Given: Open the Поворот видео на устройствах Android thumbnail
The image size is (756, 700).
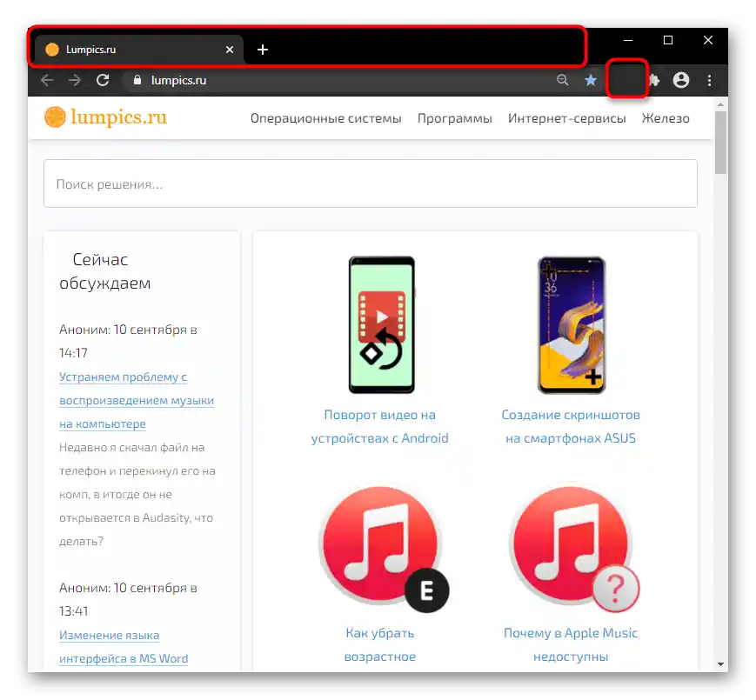Looking at the screenshot, I should (381, 324).
